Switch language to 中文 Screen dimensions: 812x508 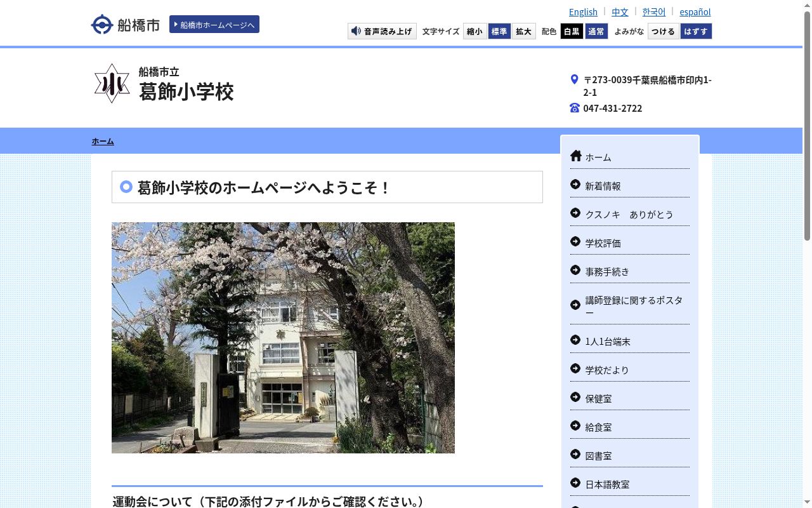pos(620,11)
